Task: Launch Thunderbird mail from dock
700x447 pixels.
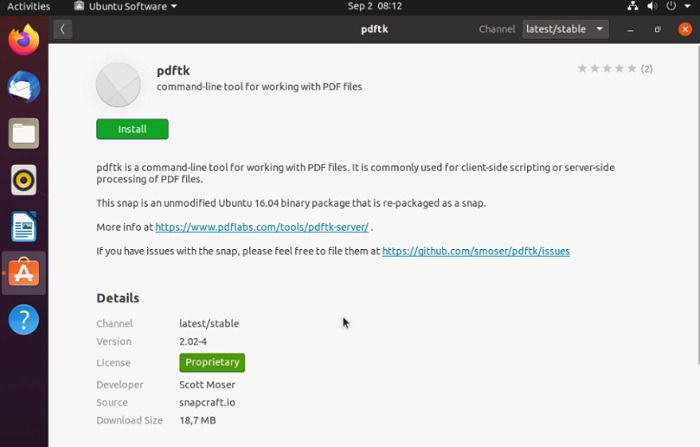Action: 24,87
